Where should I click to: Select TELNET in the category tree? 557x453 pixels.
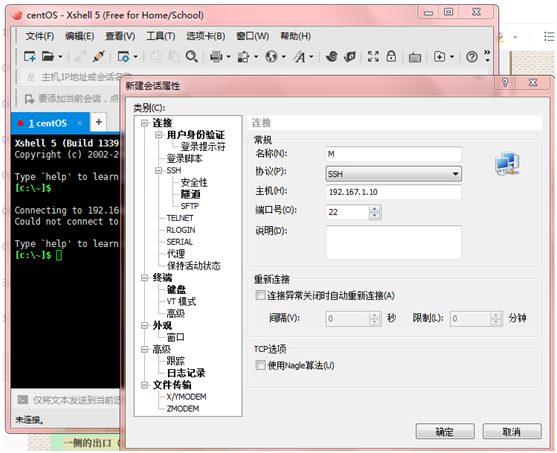coord(180,218)
